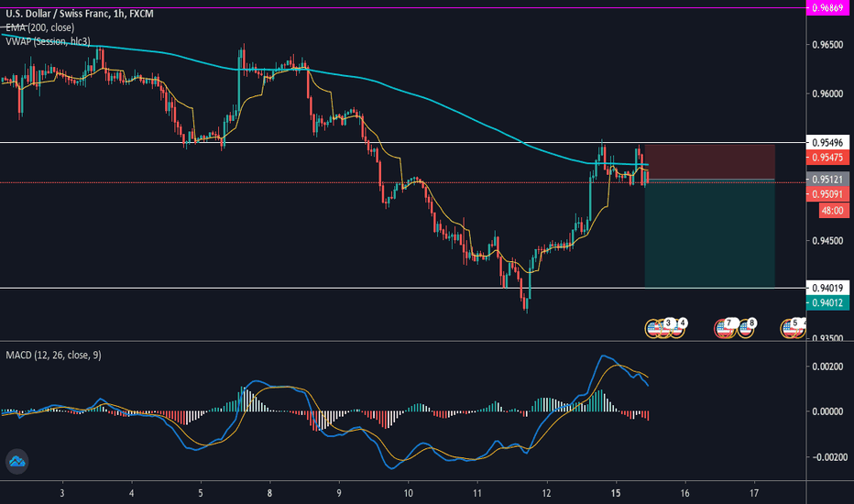
Task: Click the red 0.95475 stop price label
Action: [x=827, y=158]
